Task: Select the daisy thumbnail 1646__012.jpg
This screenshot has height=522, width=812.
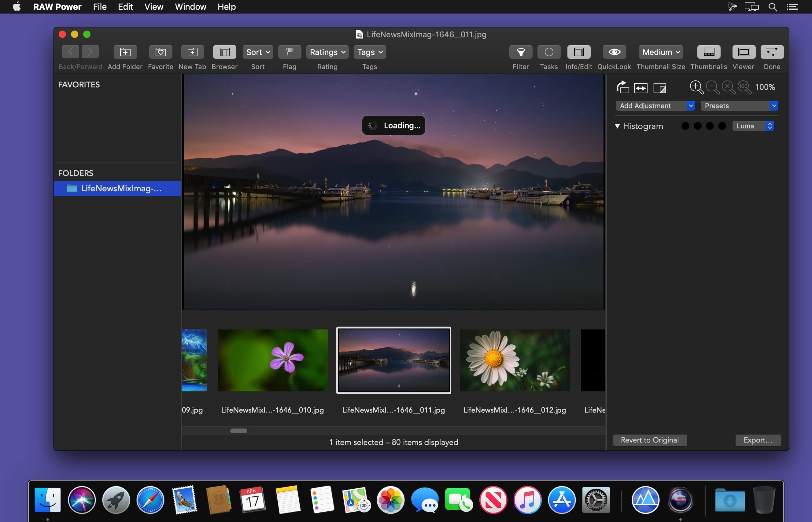Action: 514,360
